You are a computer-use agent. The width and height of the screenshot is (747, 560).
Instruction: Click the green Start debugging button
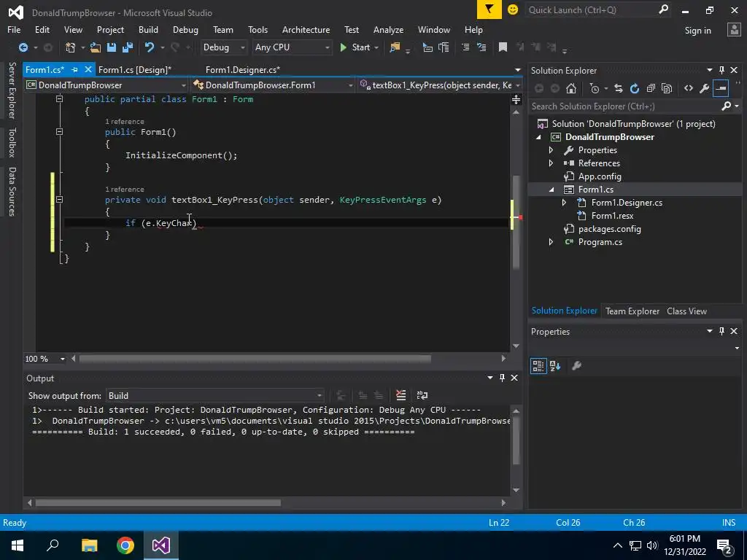355,47
